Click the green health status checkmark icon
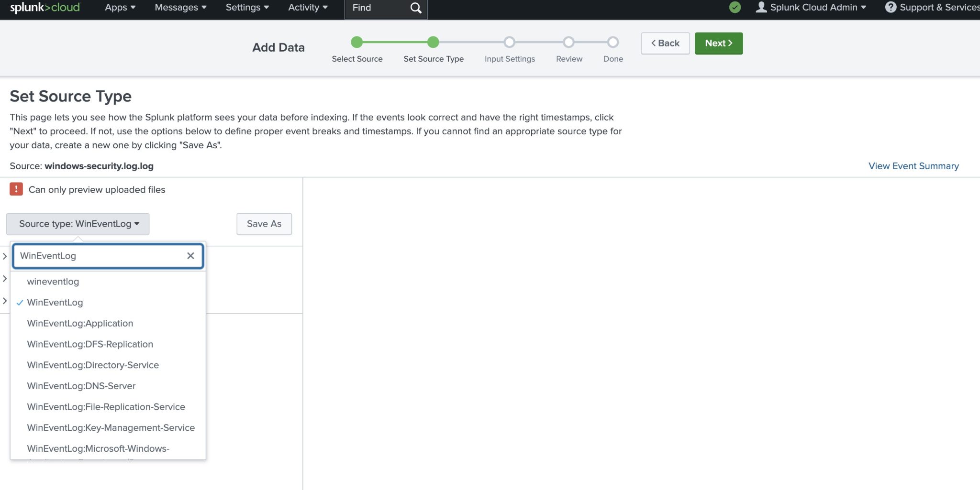The width and height of the screenshot is (980, 490). click(735, 7)
